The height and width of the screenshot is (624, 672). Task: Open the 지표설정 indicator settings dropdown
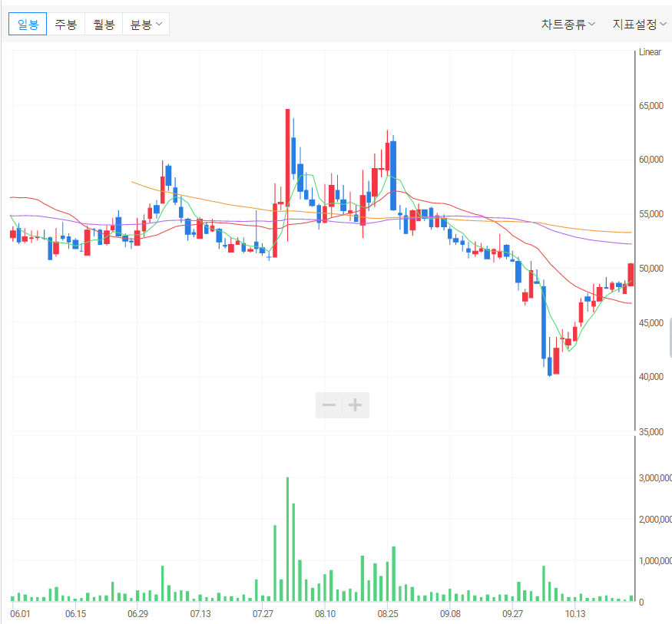[639, 25]
